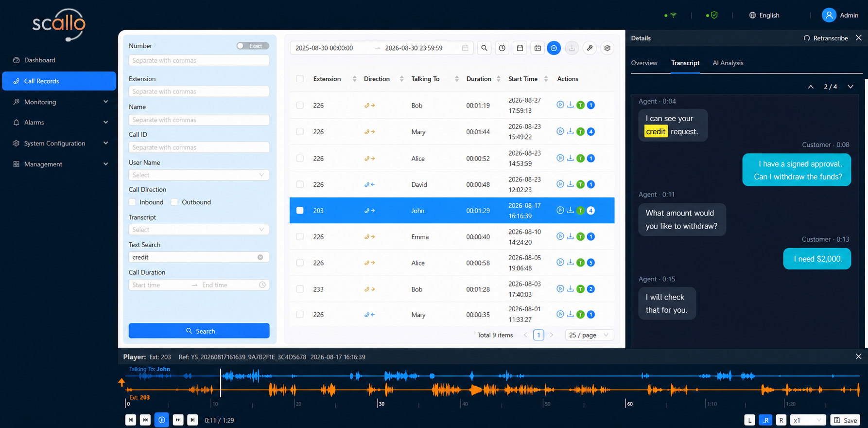The height and width of the screenshot is (428, 868).
Task: Fast-forward the recording in the player
Action: (178, 420)
